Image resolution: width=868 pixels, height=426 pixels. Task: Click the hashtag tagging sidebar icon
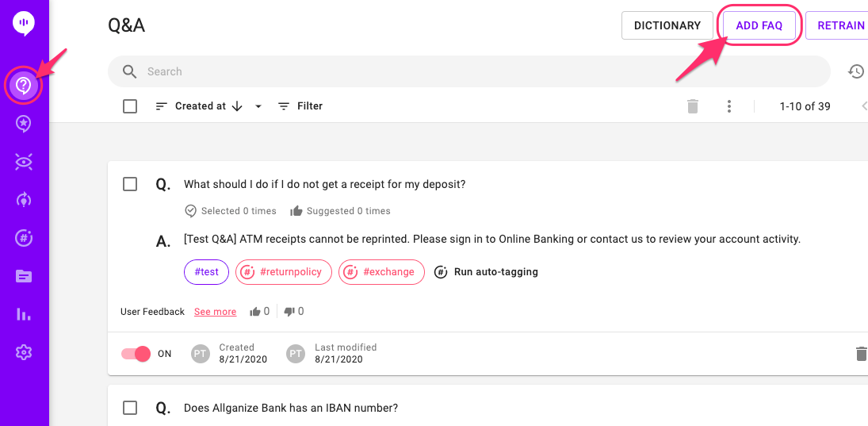[23, 238]
